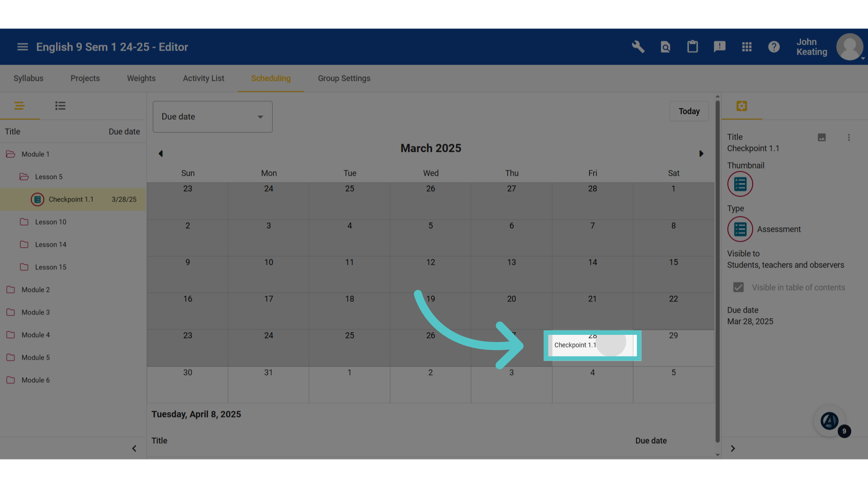Expand the Lesson 10 folder

click(x=24, y=222)
